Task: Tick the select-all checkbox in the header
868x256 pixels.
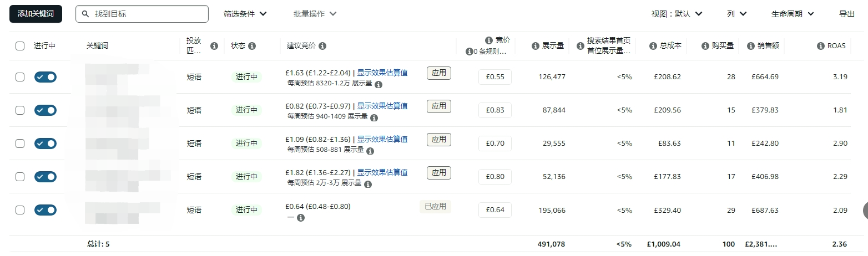Action: (20, 46)
